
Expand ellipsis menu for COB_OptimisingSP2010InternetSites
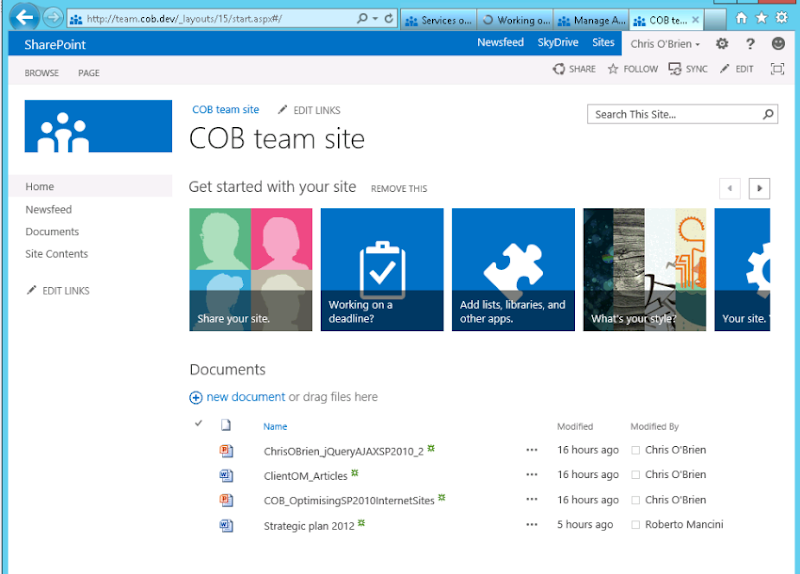(x=532, y=500)
